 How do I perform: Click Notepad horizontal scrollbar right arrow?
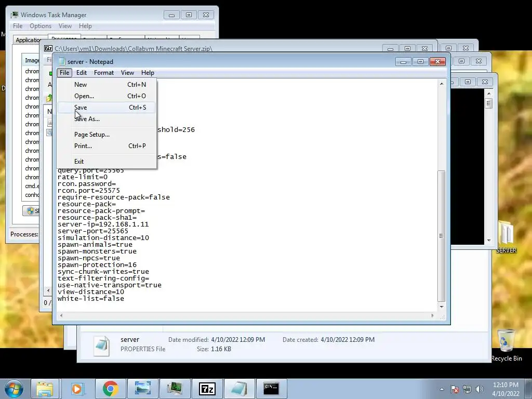tap(432, 315)
